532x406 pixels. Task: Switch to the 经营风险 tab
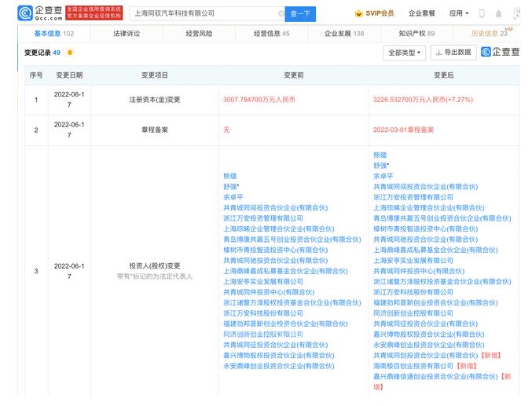pos(200,34)
